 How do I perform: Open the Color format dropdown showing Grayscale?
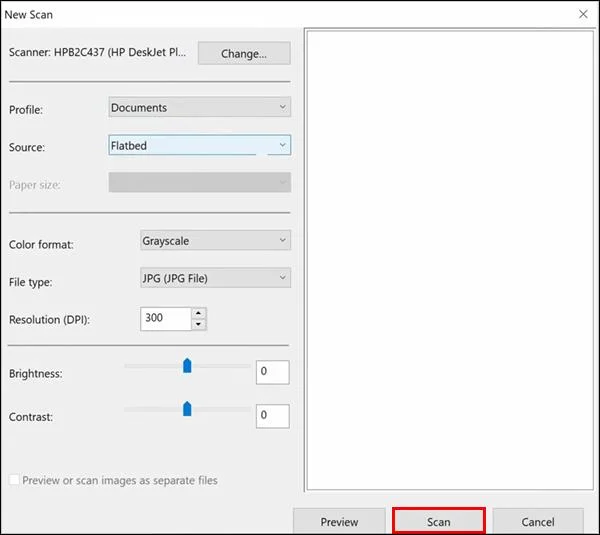click(215, 240)
